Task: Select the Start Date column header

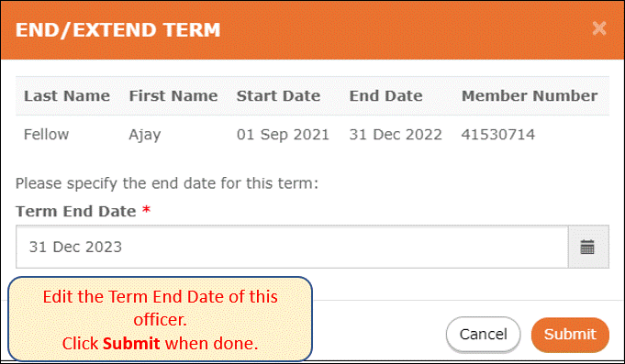Action: point(278,96)
